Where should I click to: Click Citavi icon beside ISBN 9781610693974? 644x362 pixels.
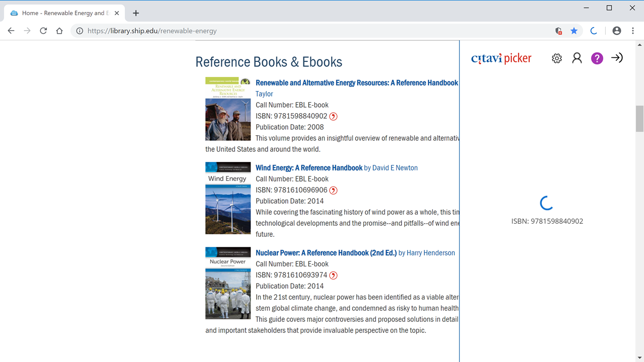[333, 276]
